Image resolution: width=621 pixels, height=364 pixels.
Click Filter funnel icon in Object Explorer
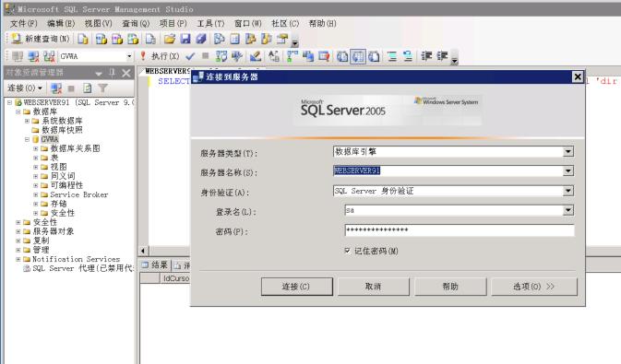click(103, 88)
